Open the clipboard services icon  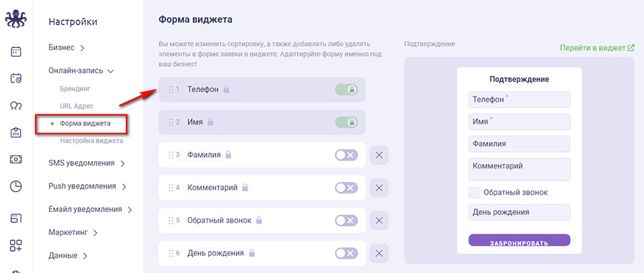[x=16, y=133]
